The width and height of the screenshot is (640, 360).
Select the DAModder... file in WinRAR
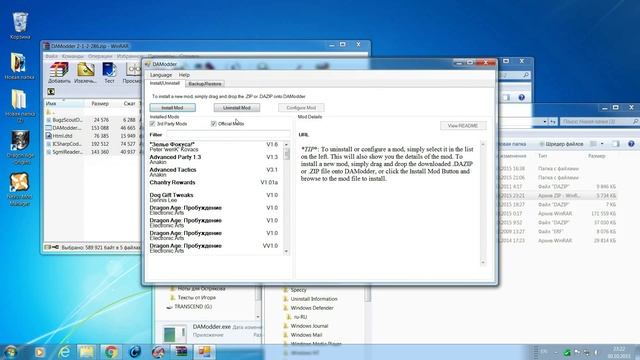click(64, 128)
